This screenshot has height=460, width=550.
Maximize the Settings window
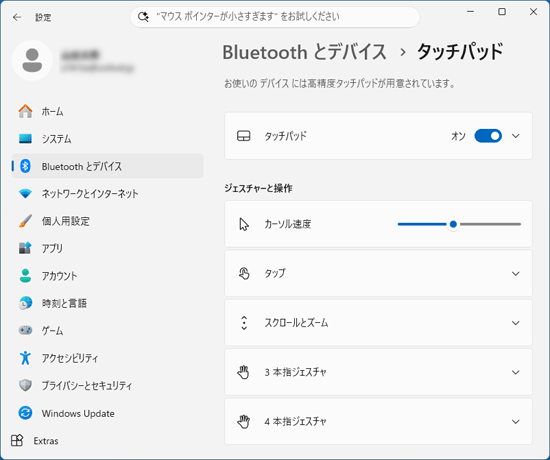502,12
